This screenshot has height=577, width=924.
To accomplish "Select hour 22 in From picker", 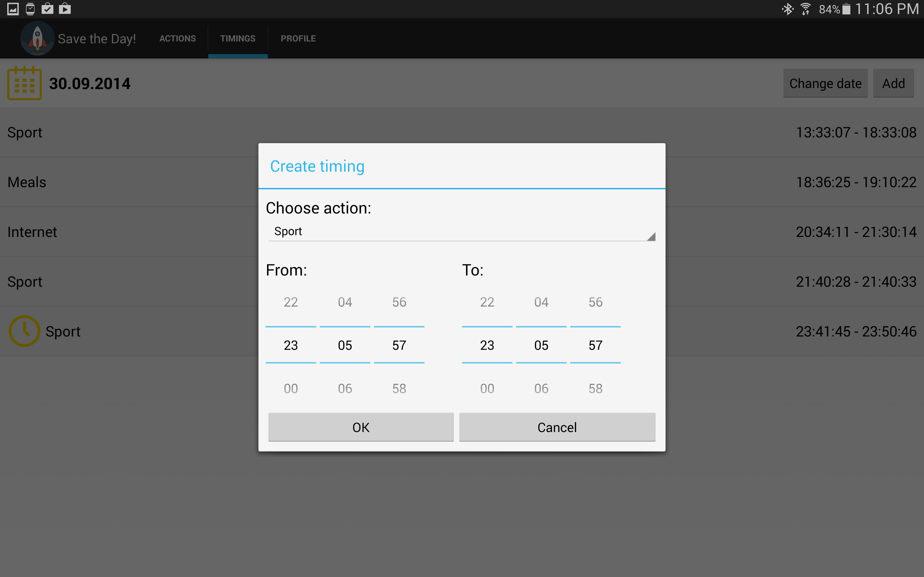I will pyautogui.click(x=291, y=302).
